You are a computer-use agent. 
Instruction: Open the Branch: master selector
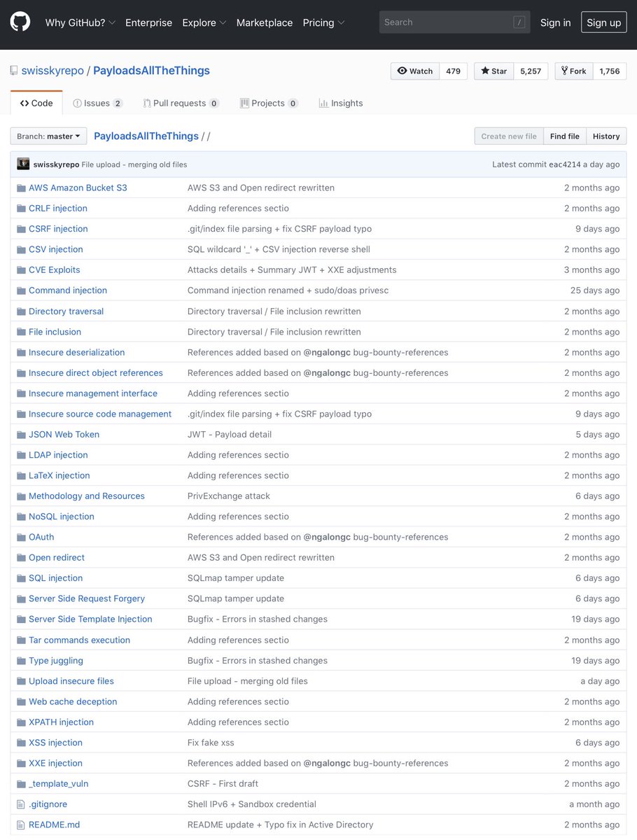pyautogui.click(x=48, y=136)
